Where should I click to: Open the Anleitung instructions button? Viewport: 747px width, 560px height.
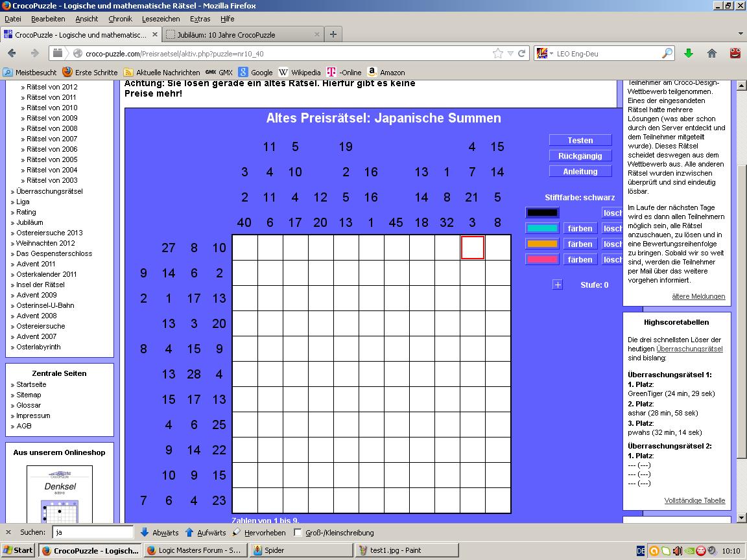580,172
